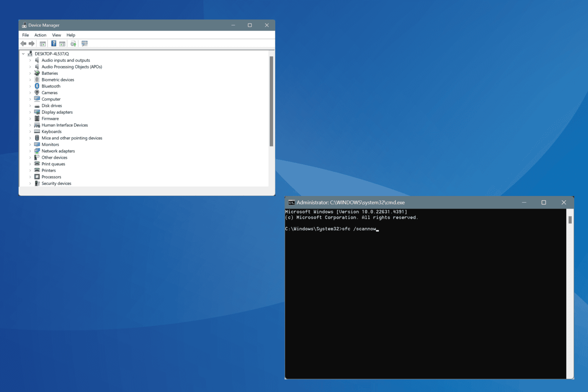Select the Bluetooth icon
Screen dimensions: 588x392
coord(37,86)
